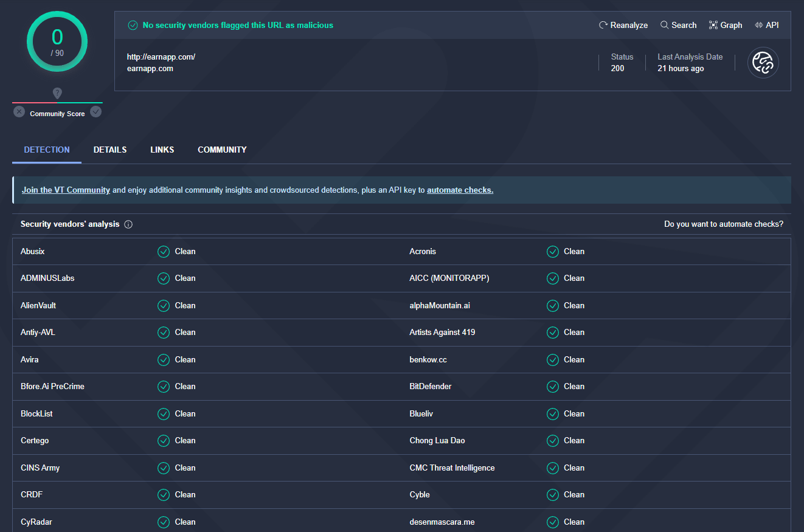Select the Chong Lua Dao vendor name
The height and width of the screenshot is (532, 804).
(437, 441)
